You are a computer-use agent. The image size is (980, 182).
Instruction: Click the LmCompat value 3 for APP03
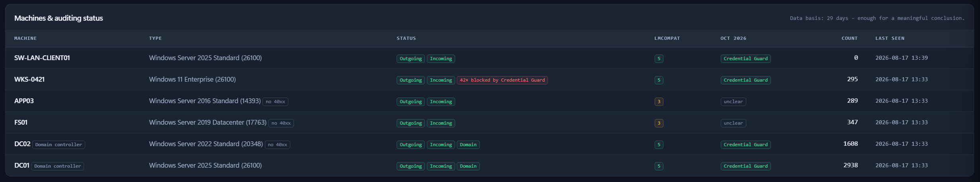point(659,102)
